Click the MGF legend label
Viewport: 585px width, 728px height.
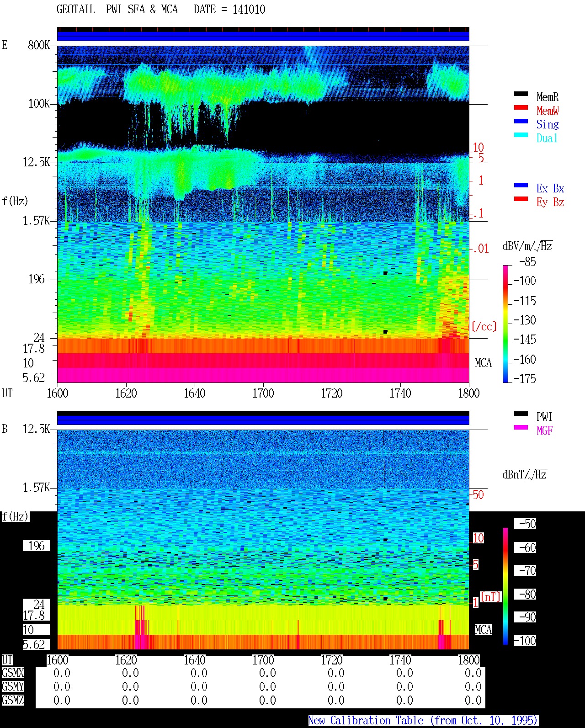pyautogui.click(x=544, y=430)
